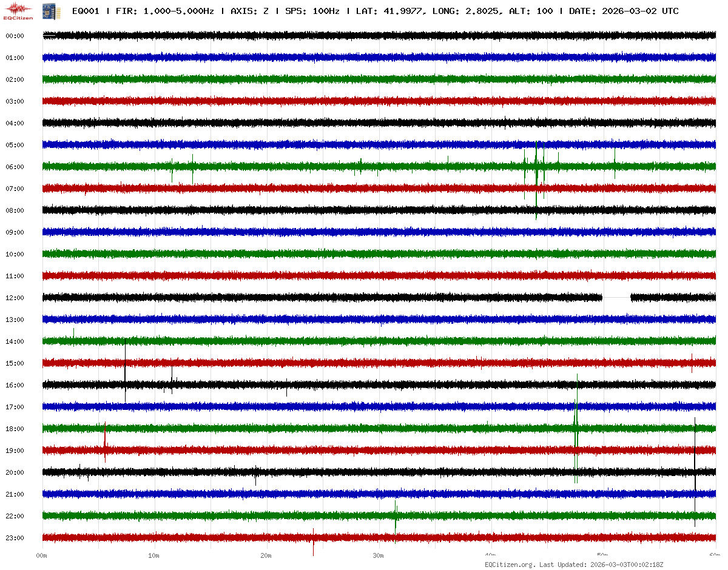Click the 30m time axis label
Image resolution: width=728 pixels, height=570 pixels.
379,555
